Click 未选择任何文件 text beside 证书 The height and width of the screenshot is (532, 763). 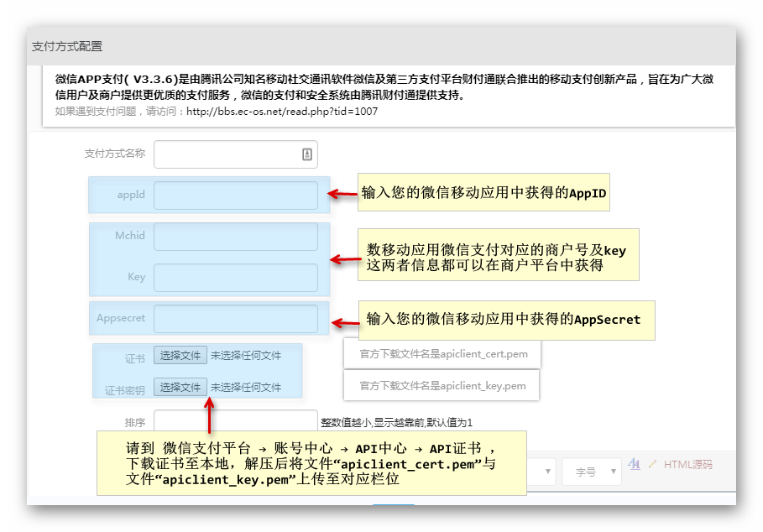[246, 356]
